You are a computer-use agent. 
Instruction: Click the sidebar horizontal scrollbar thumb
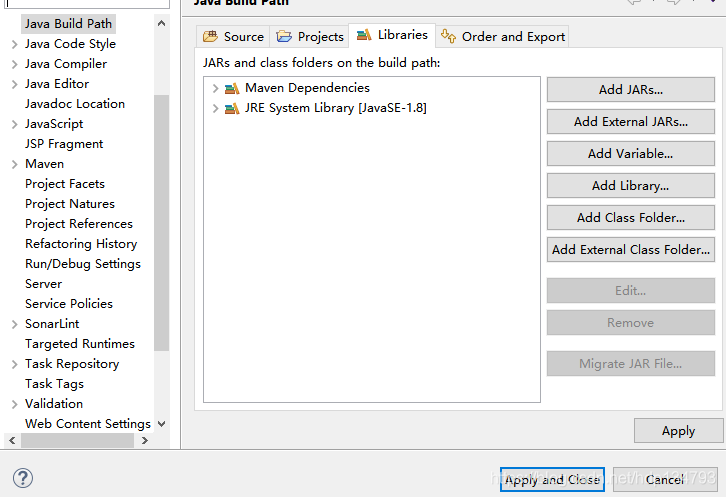coord(77,440)
